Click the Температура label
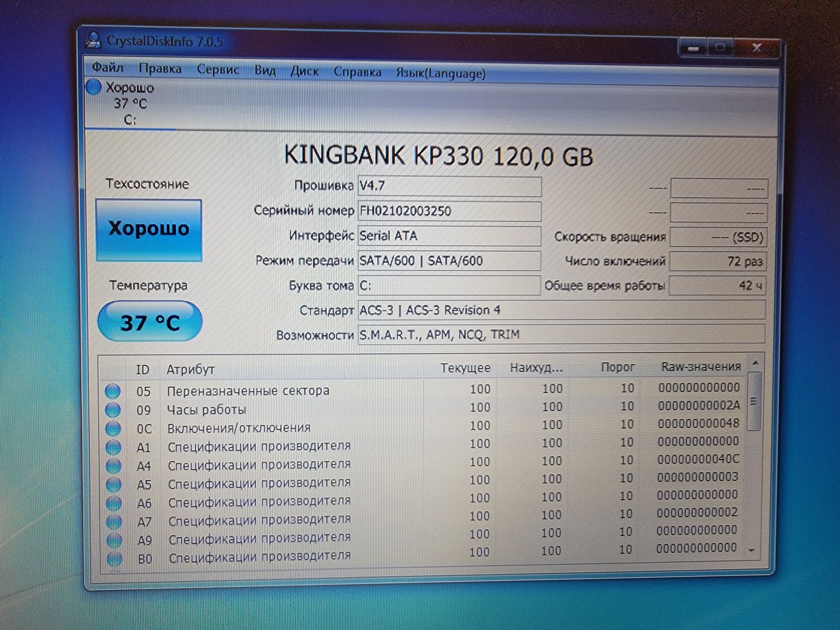The image size is (840, 630). coord(148,285)
